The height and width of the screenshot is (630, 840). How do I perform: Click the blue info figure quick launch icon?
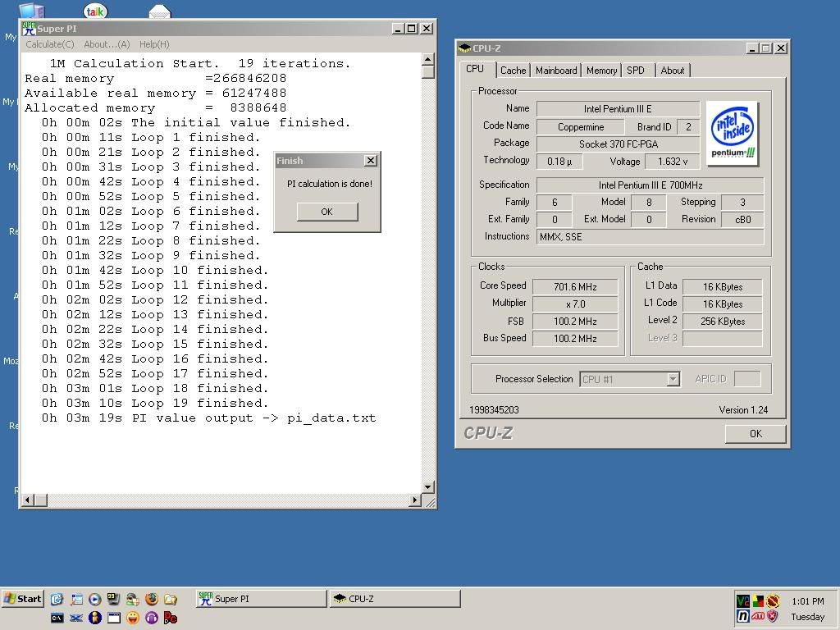[x=95, y=618]
